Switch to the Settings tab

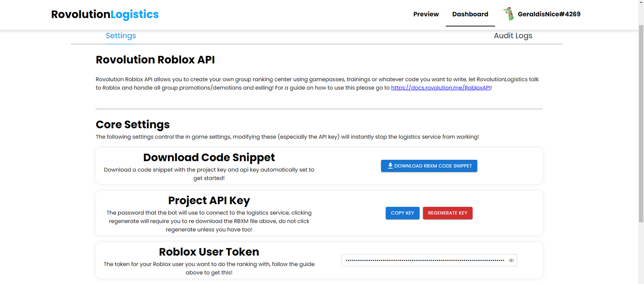tap(120, 35)
